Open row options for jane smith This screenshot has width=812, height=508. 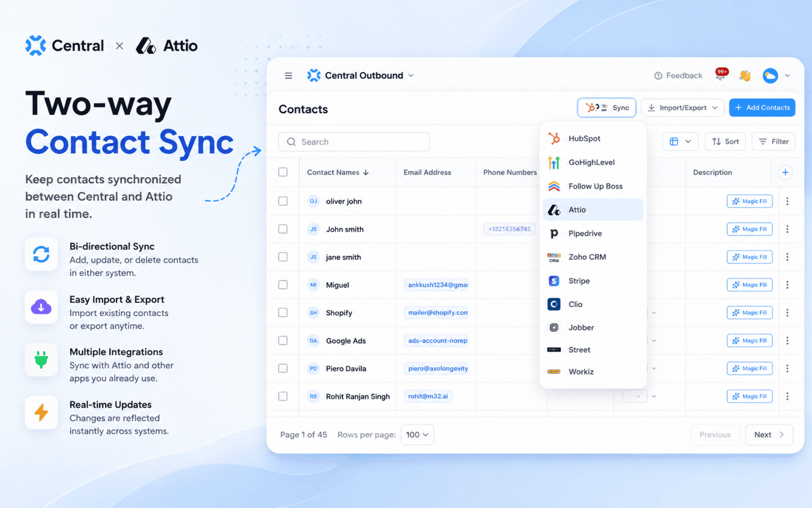[x=787, y=257]
